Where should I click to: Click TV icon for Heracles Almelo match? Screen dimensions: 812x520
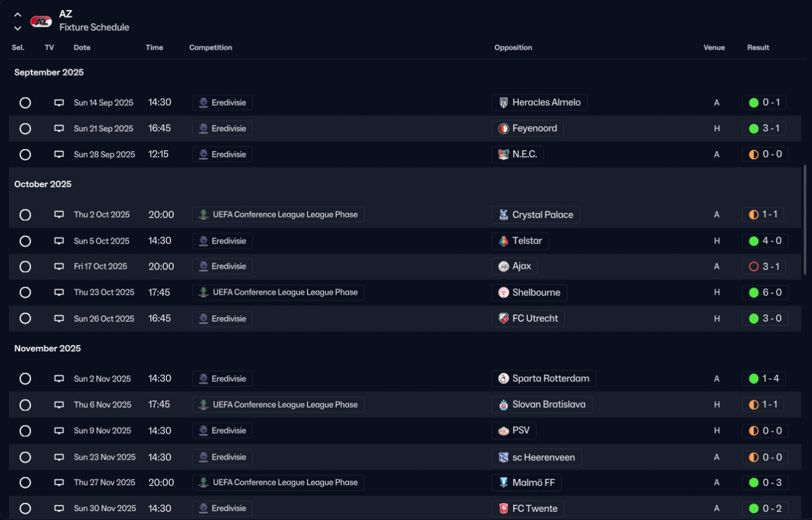(x=59, y=103)
